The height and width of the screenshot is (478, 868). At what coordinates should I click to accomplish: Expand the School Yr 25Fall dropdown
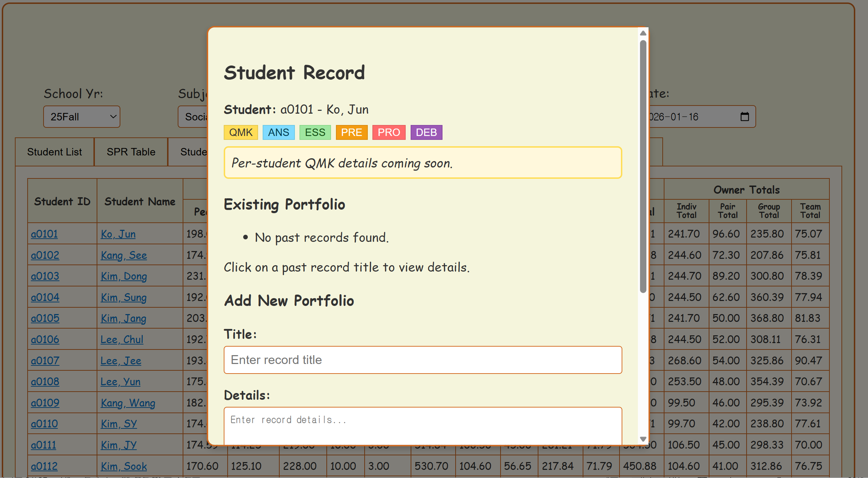point(82,116)
